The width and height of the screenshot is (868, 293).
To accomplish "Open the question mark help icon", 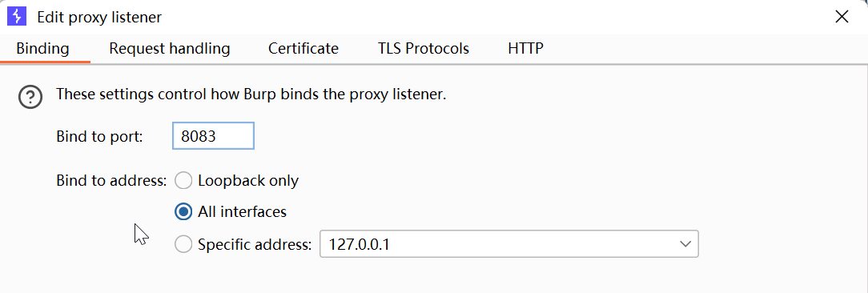I will (30, 98).
